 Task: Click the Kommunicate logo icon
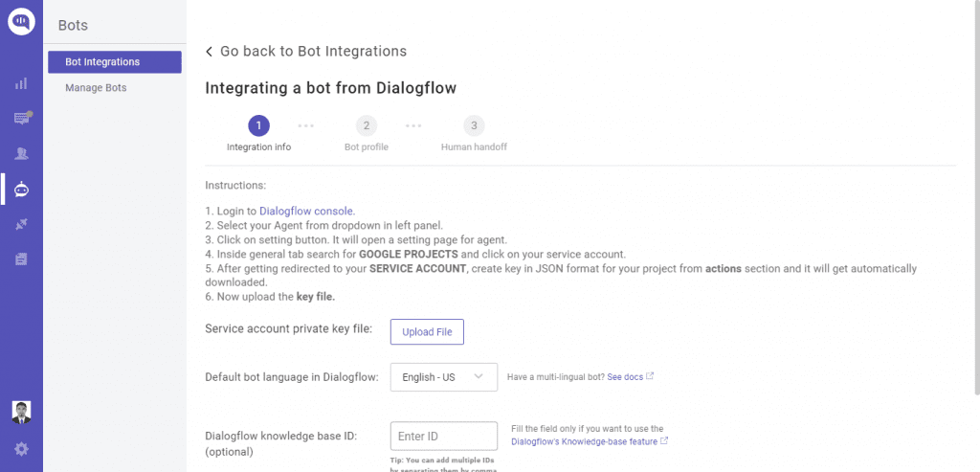point(21,22)
